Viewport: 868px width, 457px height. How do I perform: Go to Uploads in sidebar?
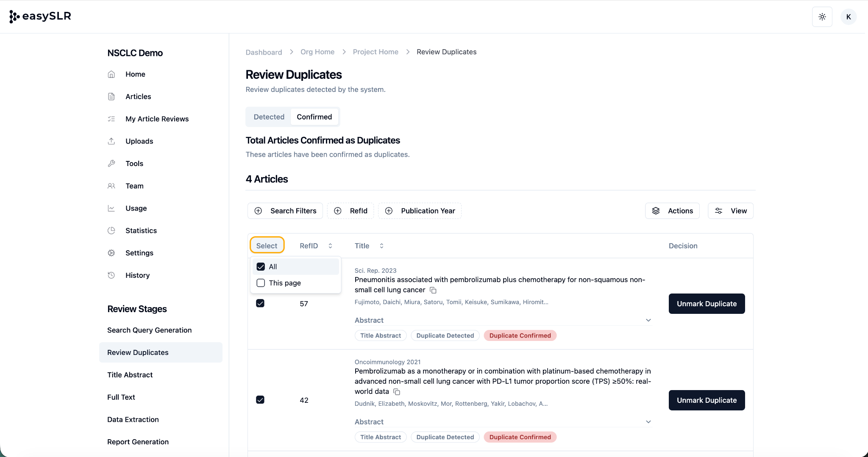click(x=139, y=141)
